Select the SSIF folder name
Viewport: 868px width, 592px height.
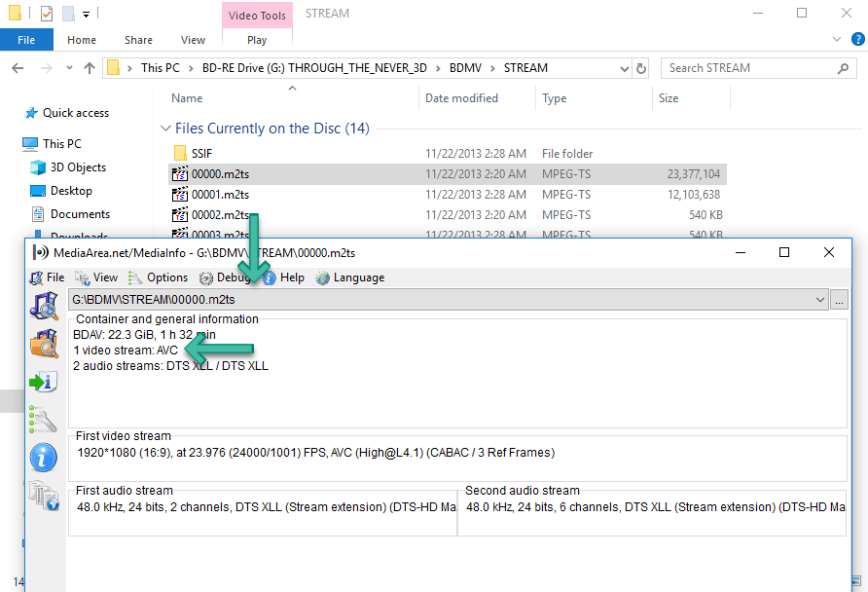click(x=201, y=154)
